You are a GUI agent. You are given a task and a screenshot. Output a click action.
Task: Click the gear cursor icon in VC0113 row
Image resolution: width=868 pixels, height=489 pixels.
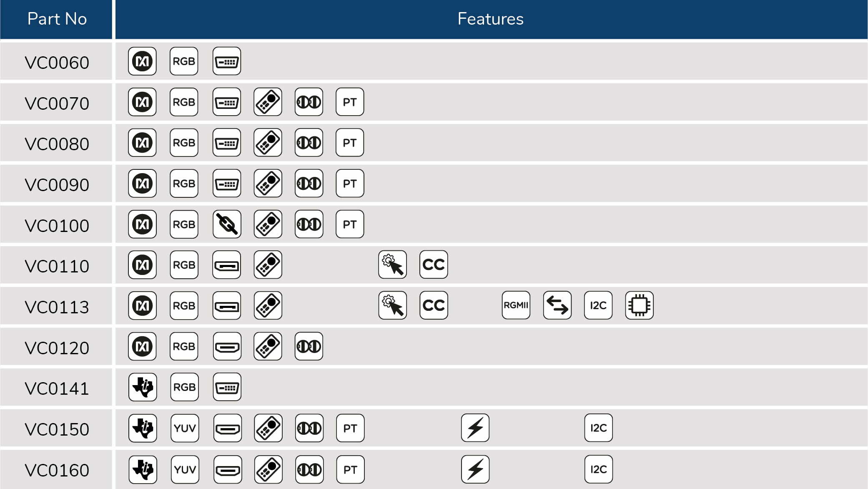click(x=393, y=305)
